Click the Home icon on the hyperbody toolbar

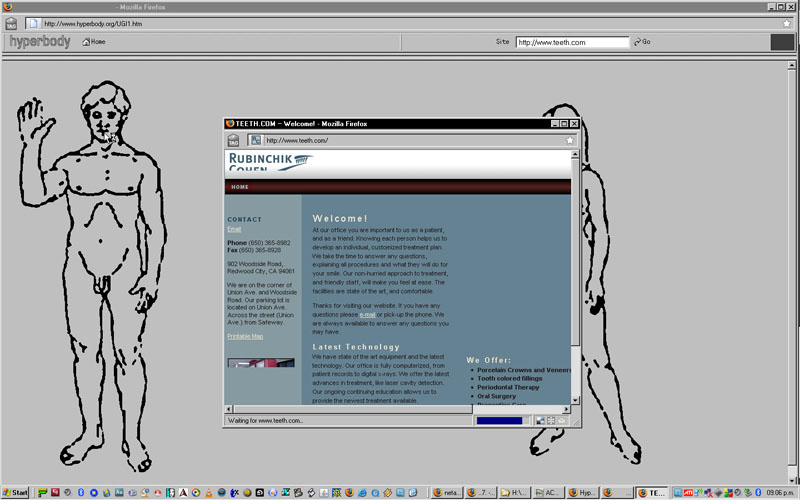click(94, 42)
